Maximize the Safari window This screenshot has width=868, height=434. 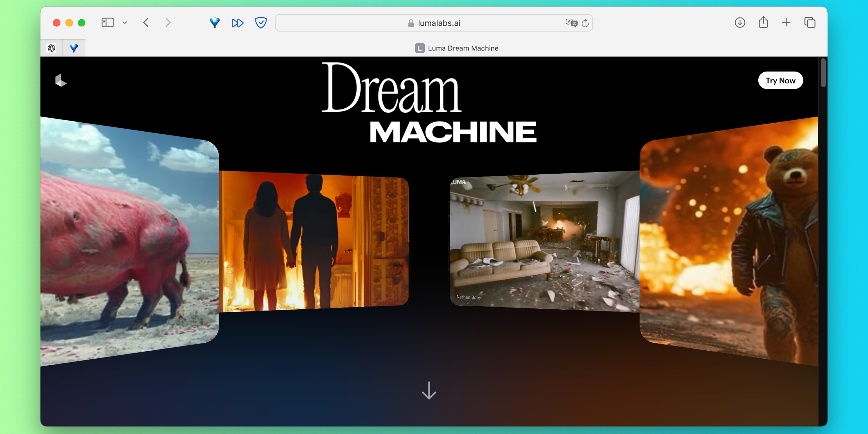pyautogui.click(x=82, y=23)
